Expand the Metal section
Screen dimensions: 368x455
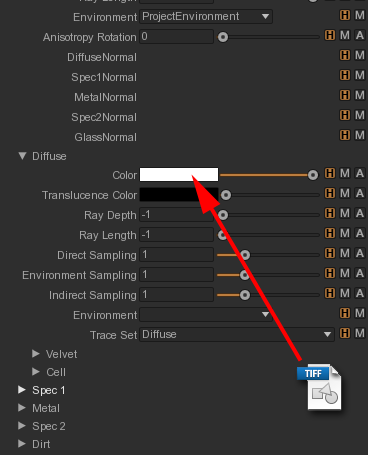[22, 408]
